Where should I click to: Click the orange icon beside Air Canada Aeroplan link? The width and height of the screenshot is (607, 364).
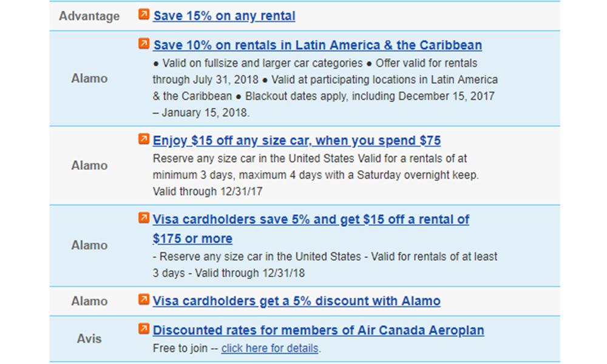pos(143,329)
